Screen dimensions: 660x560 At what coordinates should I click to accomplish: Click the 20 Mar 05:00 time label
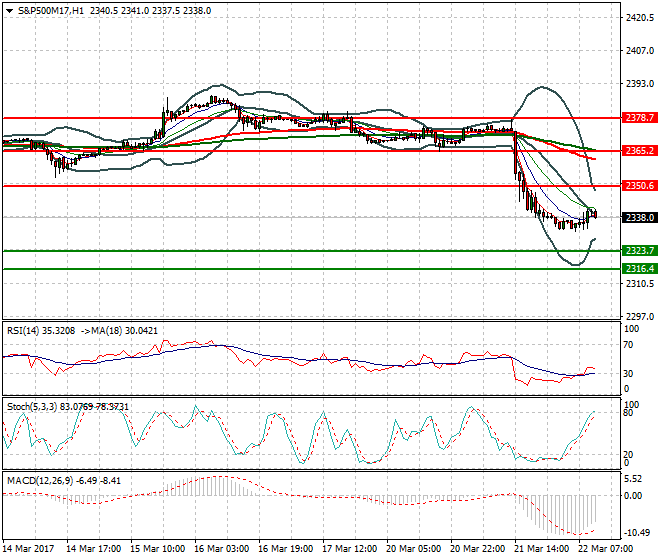point(413,549)
